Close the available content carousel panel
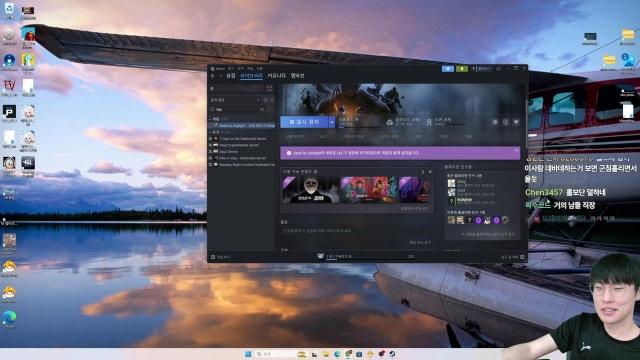640x360 pixels. pyautogui.click(x=430, y=172)
